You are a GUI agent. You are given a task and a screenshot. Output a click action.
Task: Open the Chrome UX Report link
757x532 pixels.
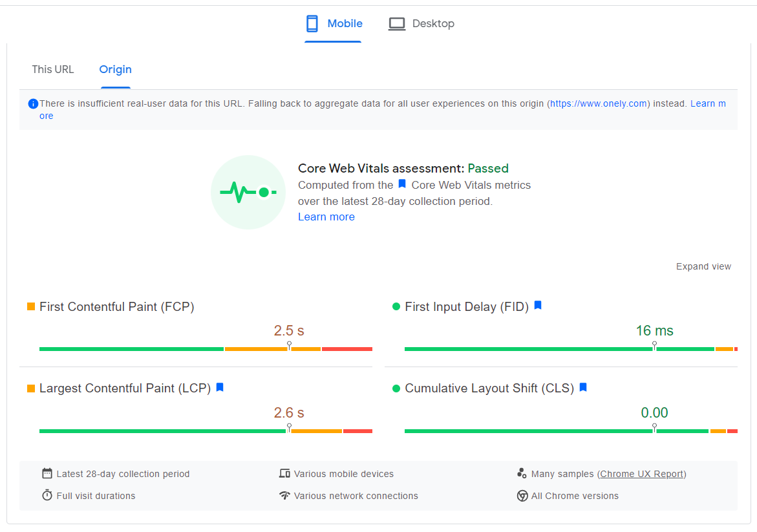[x=641, y=474]
